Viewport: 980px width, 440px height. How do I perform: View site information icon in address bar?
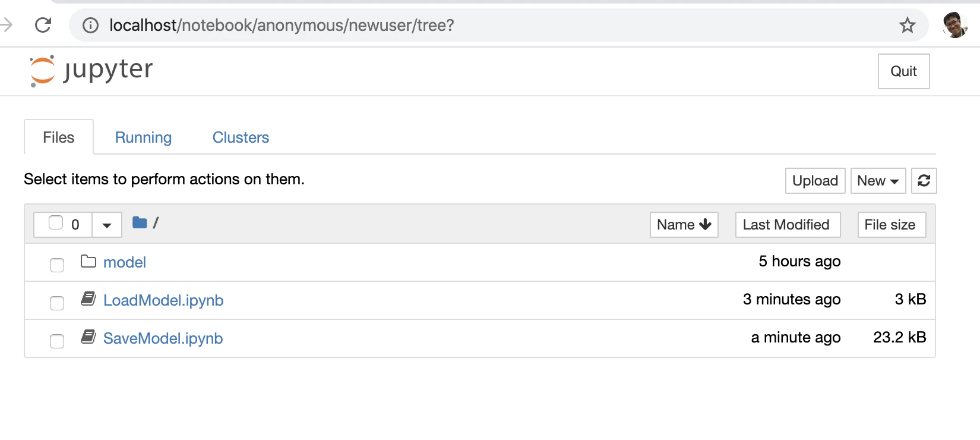tap(90, 25)
